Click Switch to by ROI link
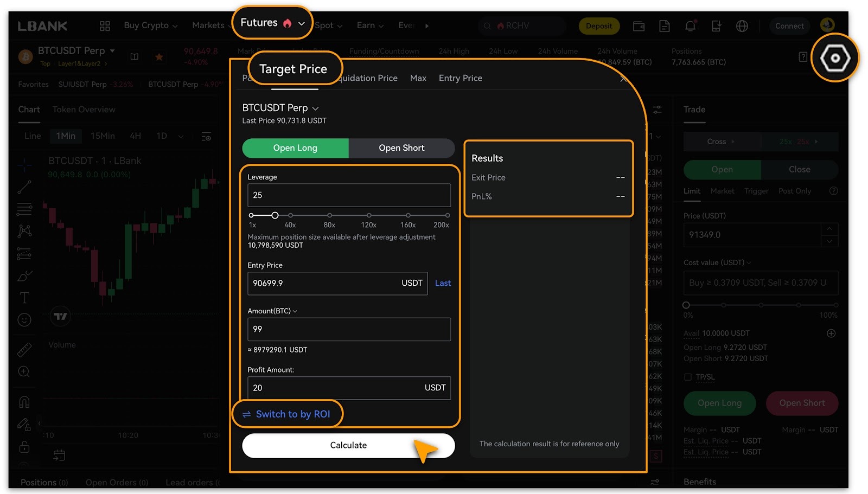The width and height of the screenshot is (868, 494). [x=286, y=414]
